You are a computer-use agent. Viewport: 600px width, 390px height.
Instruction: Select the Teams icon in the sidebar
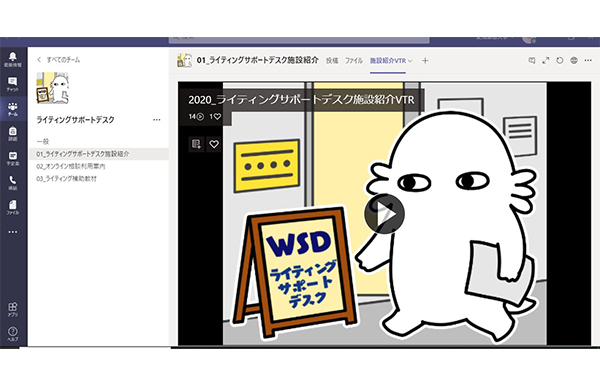13,109
